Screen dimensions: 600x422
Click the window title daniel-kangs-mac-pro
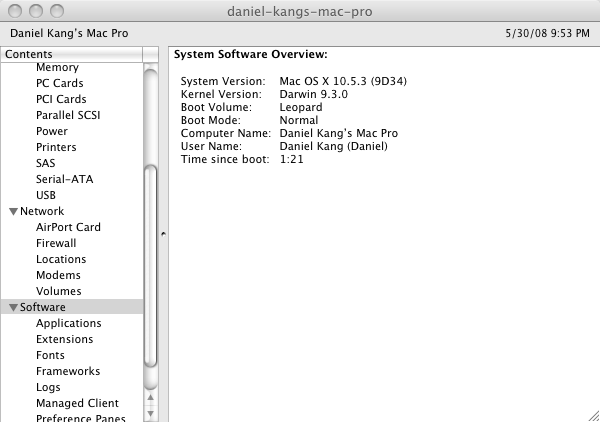click(300, 12)
